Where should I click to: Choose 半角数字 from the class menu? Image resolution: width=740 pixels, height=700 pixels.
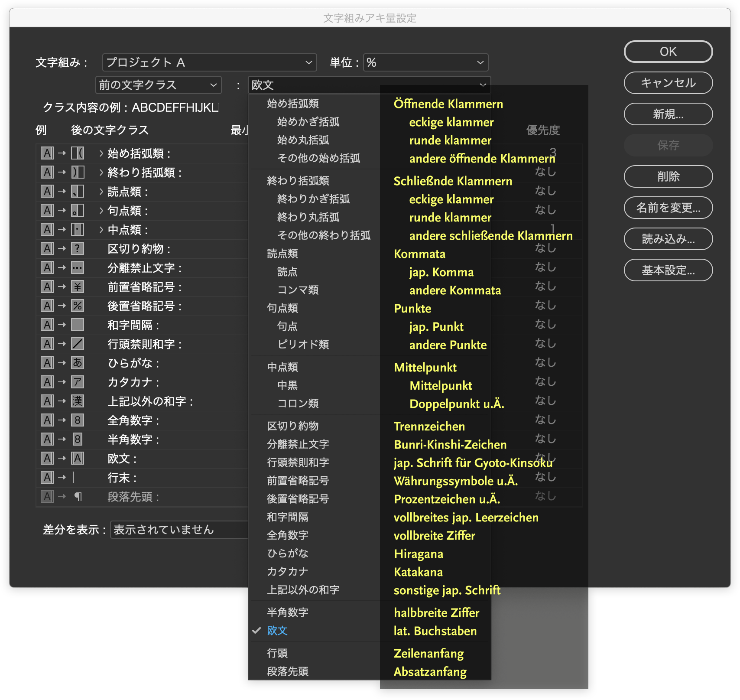(288, 612)
